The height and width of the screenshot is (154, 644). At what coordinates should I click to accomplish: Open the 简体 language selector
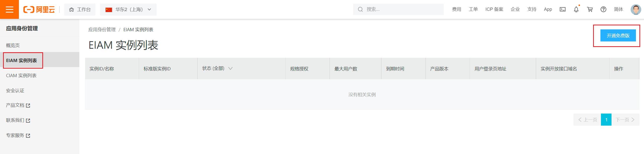(618, 10)
